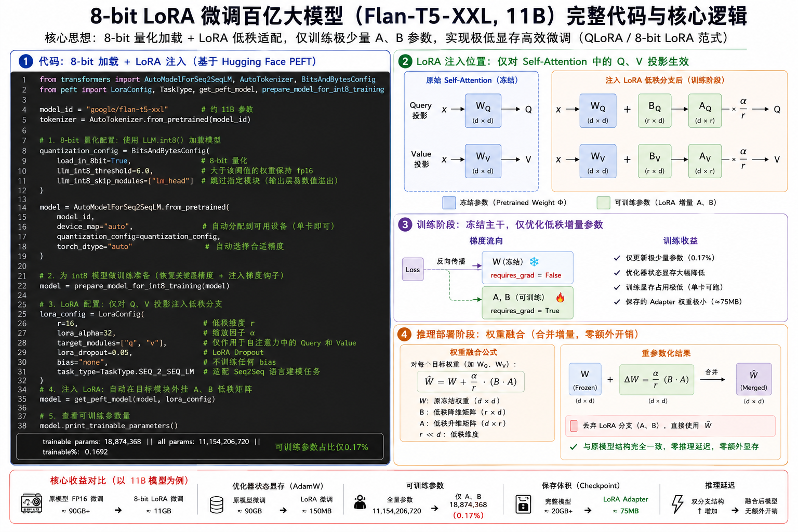Viewport: 798px width, 532px height.
Task: Click the 反向传播 label
Action: coord(451,261)
